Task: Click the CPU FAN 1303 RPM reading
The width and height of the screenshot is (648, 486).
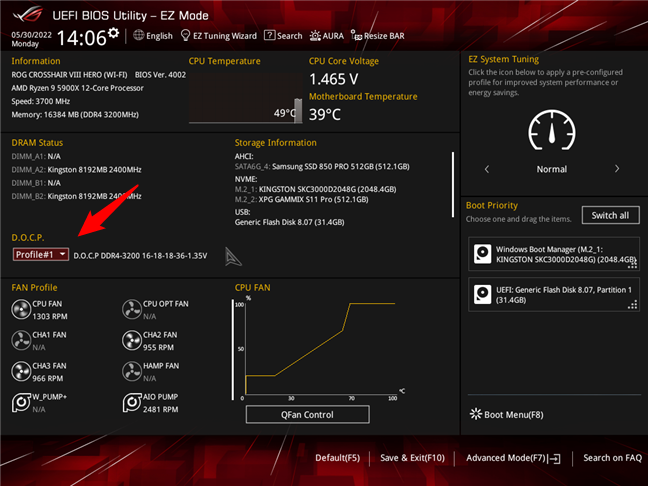Action: coord(50,316)
